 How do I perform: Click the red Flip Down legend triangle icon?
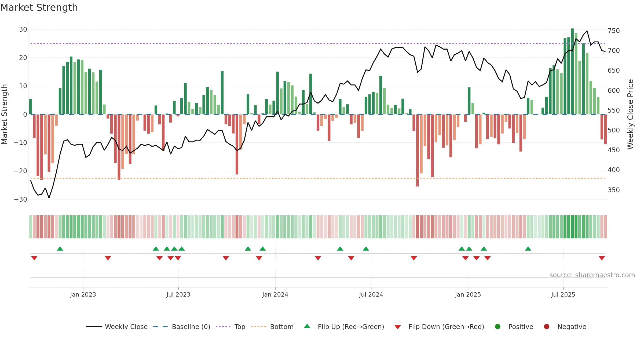click(398, 327)
